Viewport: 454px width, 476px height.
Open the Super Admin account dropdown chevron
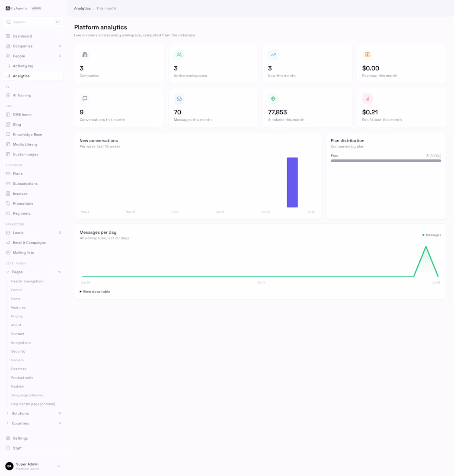coord(59,466)
